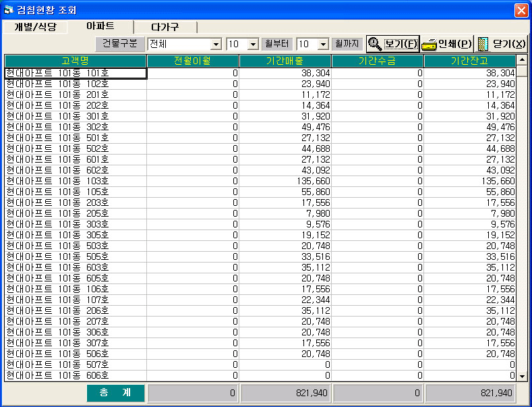The width and height of the screenshot is (532, 407).
Task: Close the 검침현황 조회 window
Action: (x=521, y=10)
